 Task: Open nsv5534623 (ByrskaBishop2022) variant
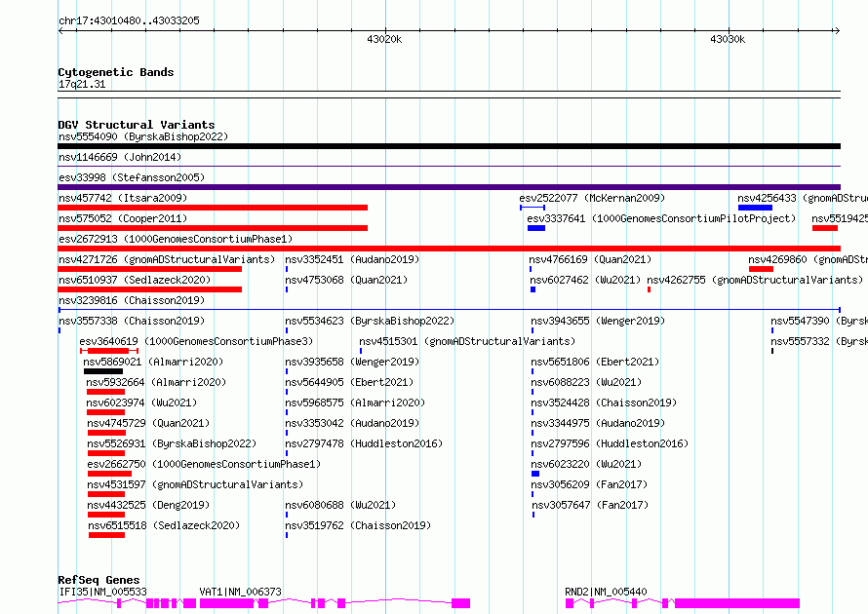click(370, 321)
